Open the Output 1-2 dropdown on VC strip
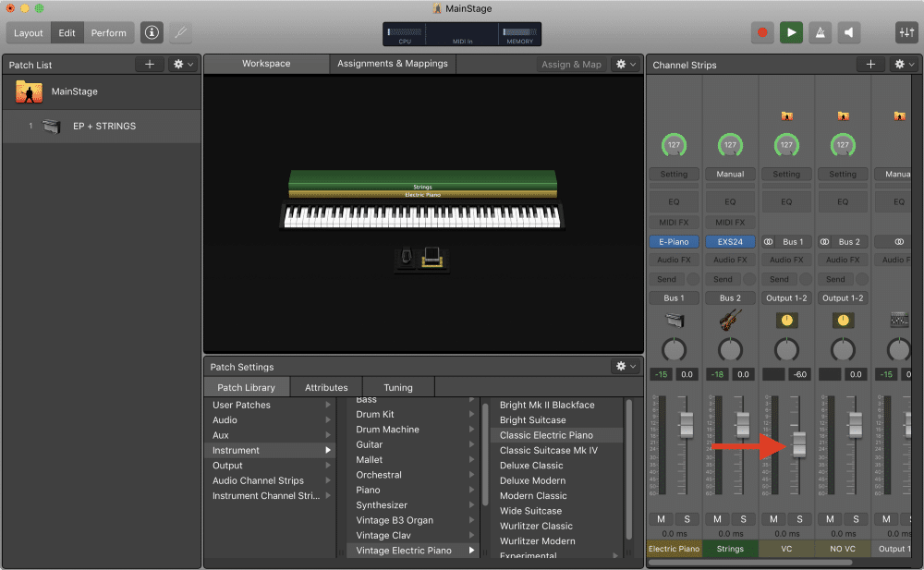This screenshot has width=924, height=570. click(x=786, y=297)
